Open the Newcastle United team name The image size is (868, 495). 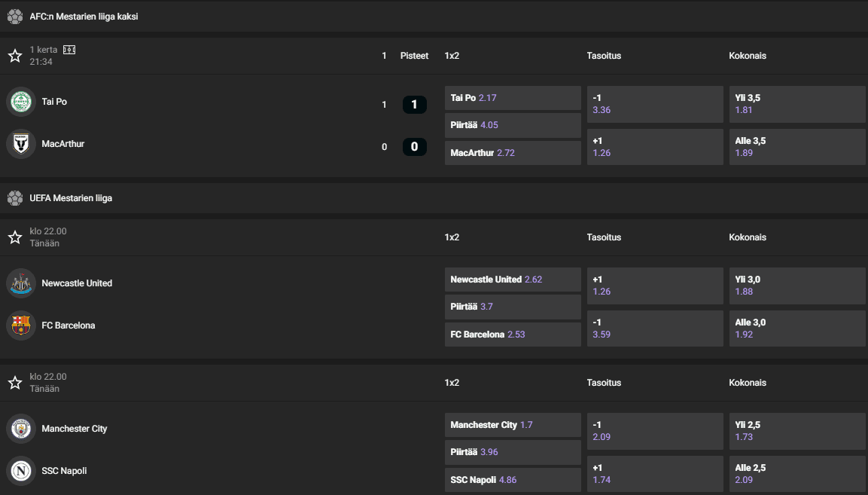pos(77,283)
